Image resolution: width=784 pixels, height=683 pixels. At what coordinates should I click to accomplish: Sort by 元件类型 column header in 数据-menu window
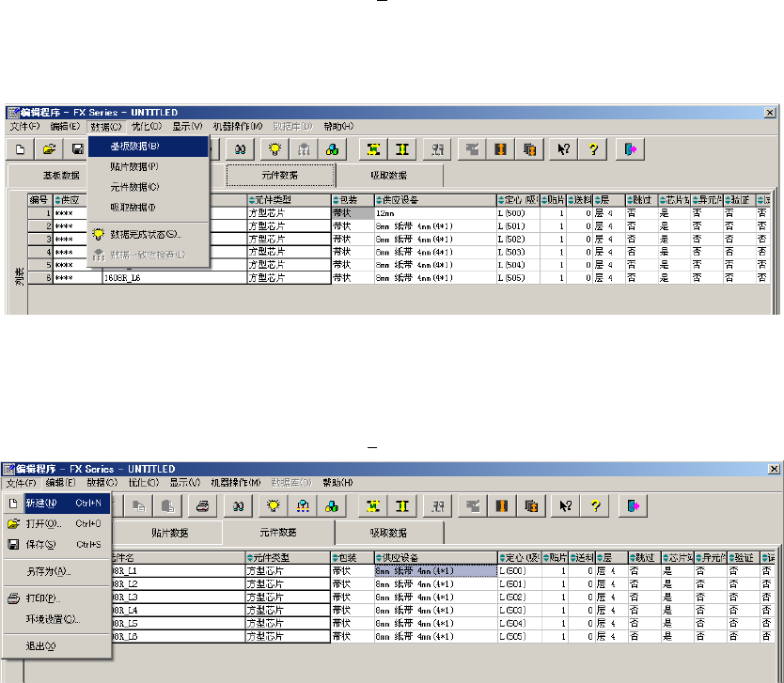coord(289,200)
